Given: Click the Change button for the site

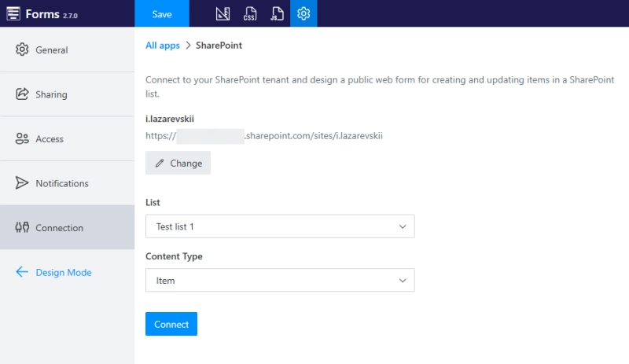Looking at the screenshot, I should click(178, 163).
